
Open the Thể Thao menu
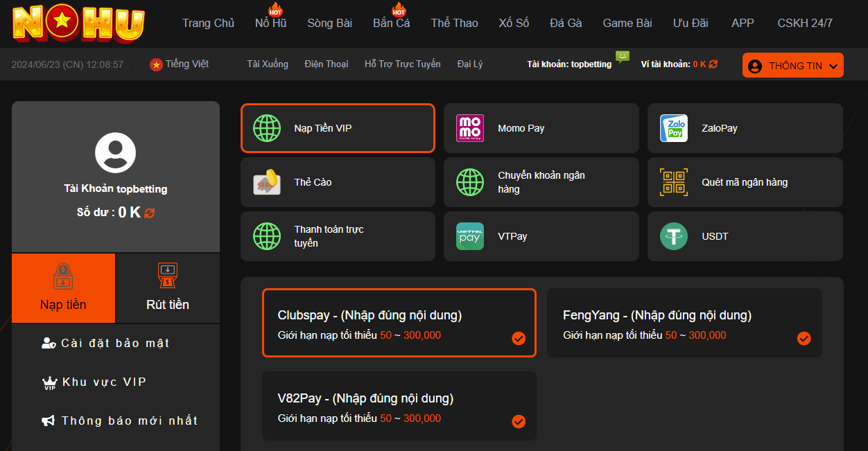click(x=454, y=24)
